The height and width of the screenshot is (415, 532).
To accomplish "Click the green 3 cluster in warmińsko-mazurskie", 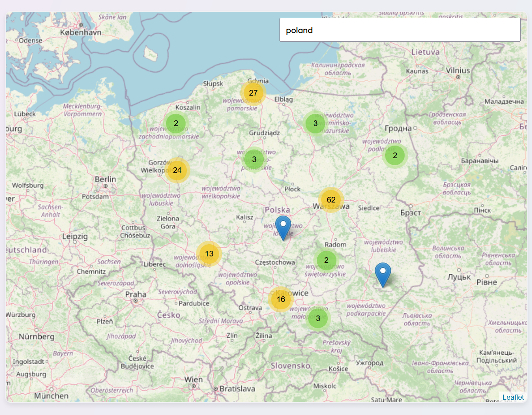I will (314, 123).
